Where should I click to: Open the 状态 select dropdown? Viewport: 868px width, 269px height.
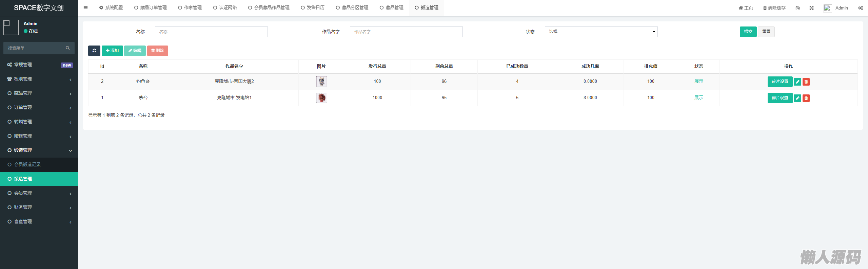[x=601, y=32]
